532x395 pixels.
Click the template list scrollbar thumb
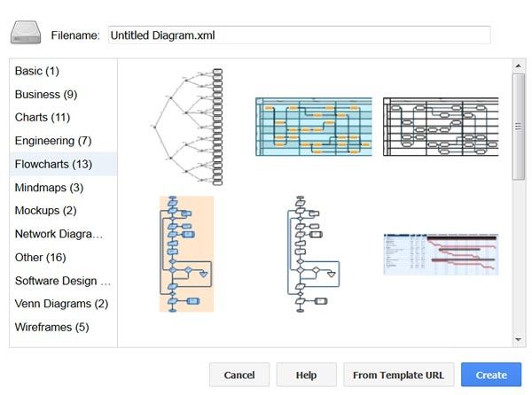tap(518, 127)
